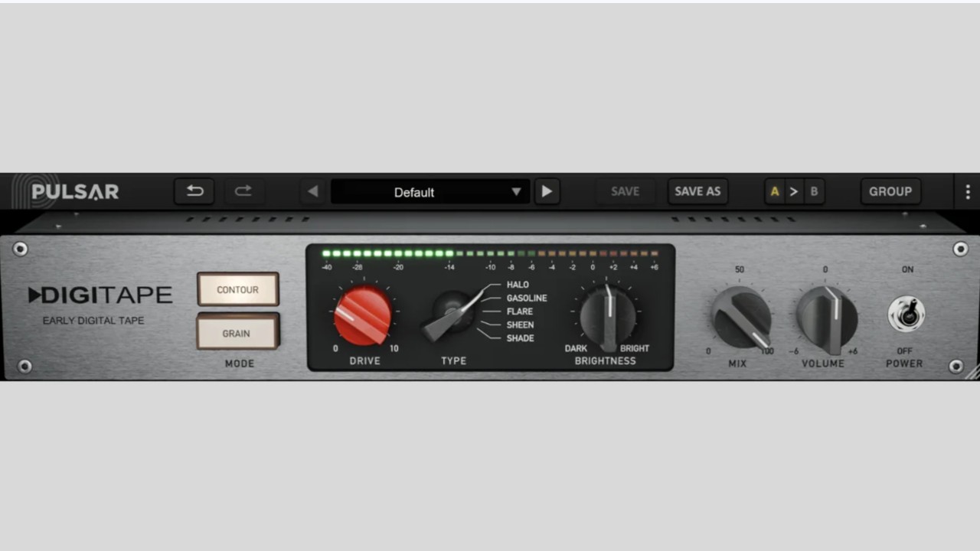Click the VOLUME knob

pyautogui.click(x=827, y=318)
